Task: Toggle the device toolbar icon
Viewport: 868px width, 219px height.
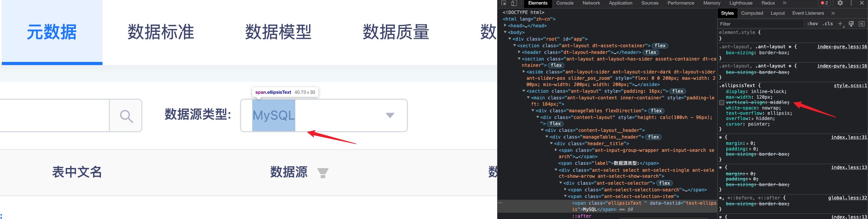Action: pos(514,3)
